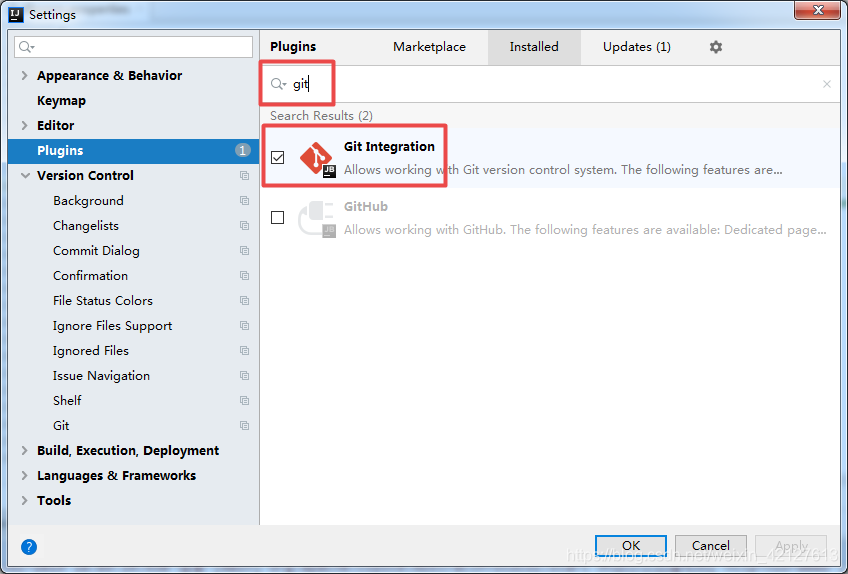Expand Appearance & Behavior section
The width and height of the screenshot is (848, 574).
(24, 76)
